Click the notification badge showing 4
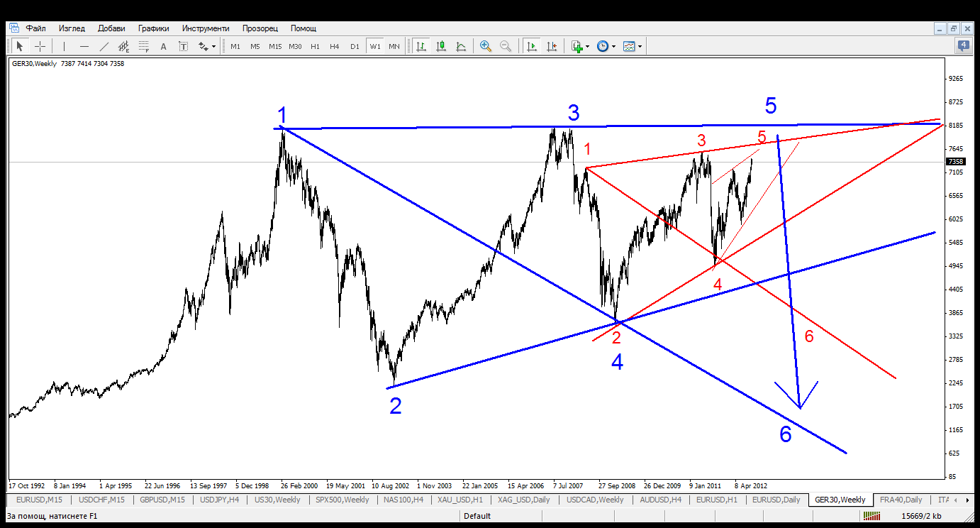The image size is (980, 528). click(x=964, y=46)
